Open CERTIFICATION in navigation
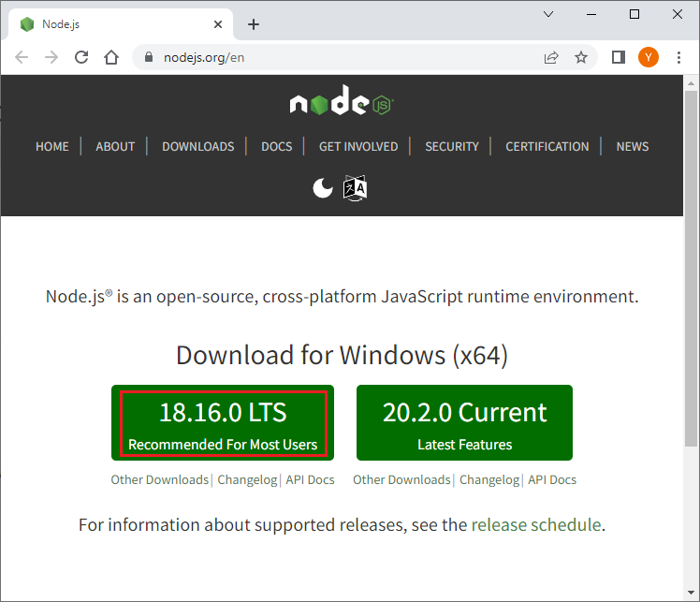The height and width of the screenshot is (602, 700). (547, 146)
